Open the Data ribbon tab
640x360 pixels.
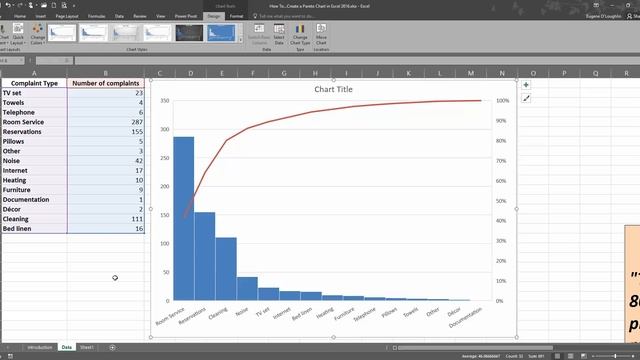[119, 16]
